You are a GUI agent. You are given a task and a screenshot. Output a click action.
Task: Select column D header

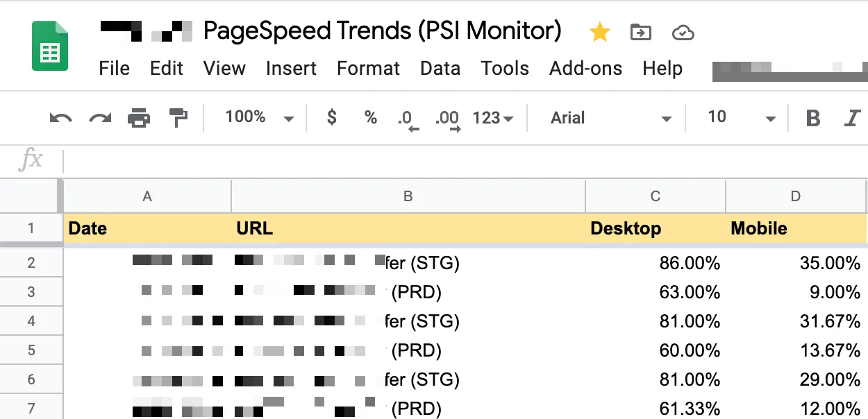point(796,196)
